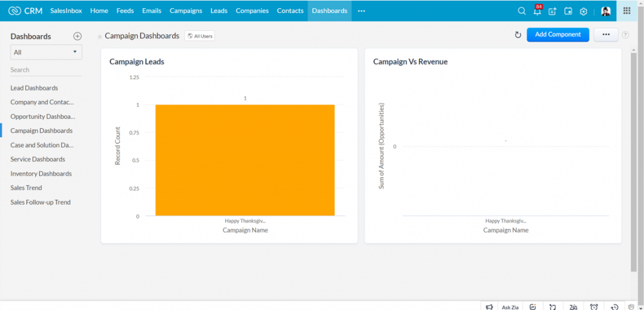The width and height of the screenshot is (644, 310).
Task: Click Happy Thanksgiv... label under Campaign Leads
Action: pos(245,221)
